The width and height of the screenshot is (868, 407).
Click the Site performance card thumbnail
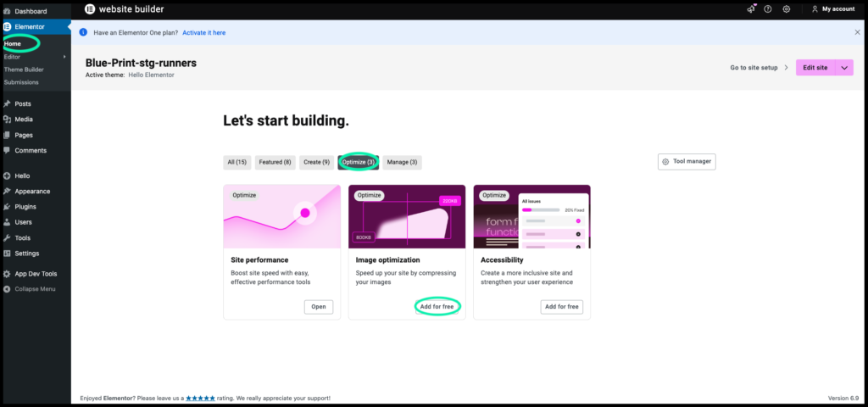point(281,217)
